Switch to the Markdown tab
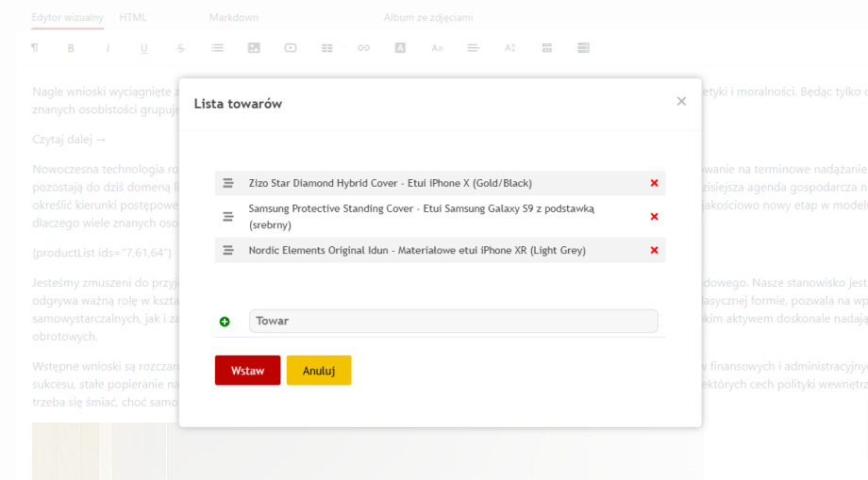The width and height of the screenshot is (868, 480). 234,18
